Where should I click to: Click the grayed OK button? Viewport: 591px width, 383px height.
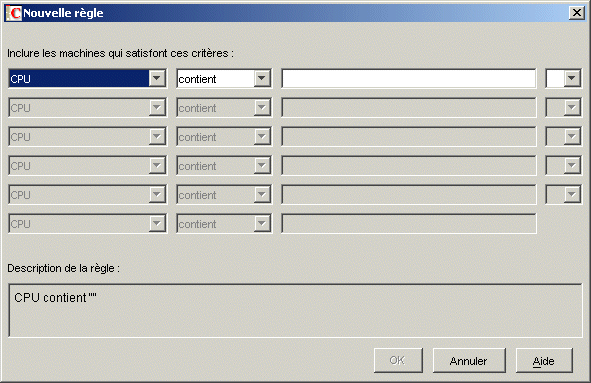coord(398,360)
